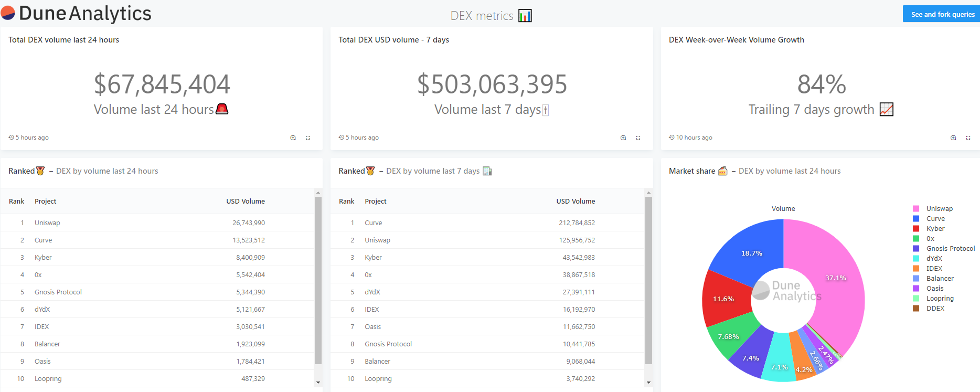
Task: Click the refresh clock icon beside "10 hours ago"
Action: [672, 137]
